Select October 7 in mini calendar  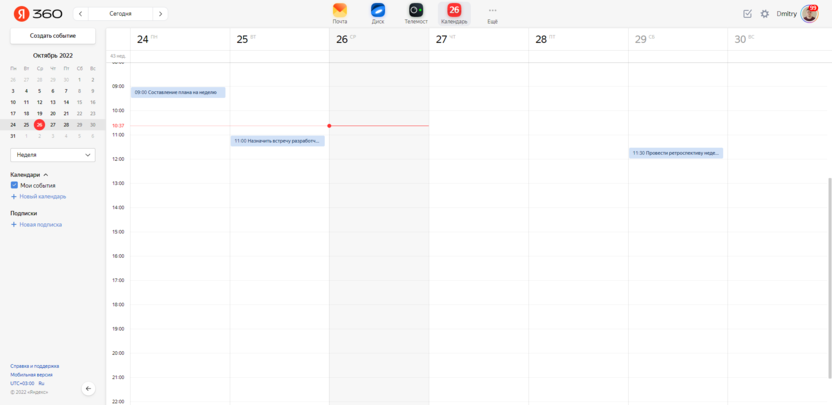click(66, 91)
